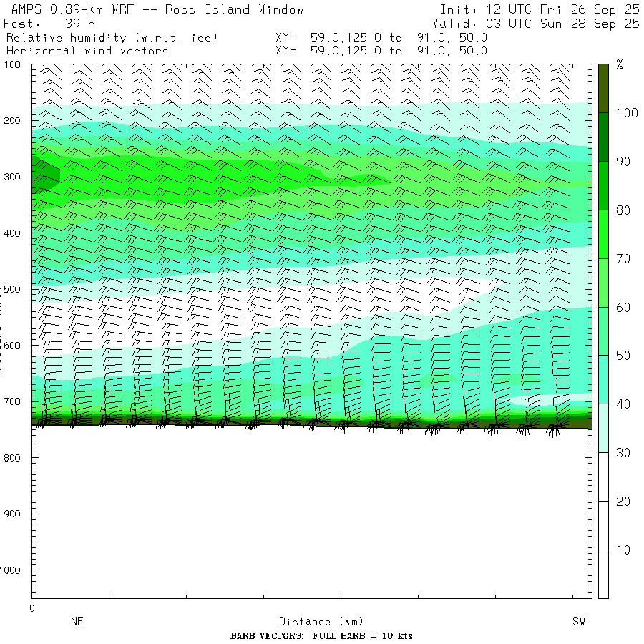Click the dark green humidity maximum near 300 hPa
Image resolution: width=644 pixels, height=644 pixels.
pos(44,177)
